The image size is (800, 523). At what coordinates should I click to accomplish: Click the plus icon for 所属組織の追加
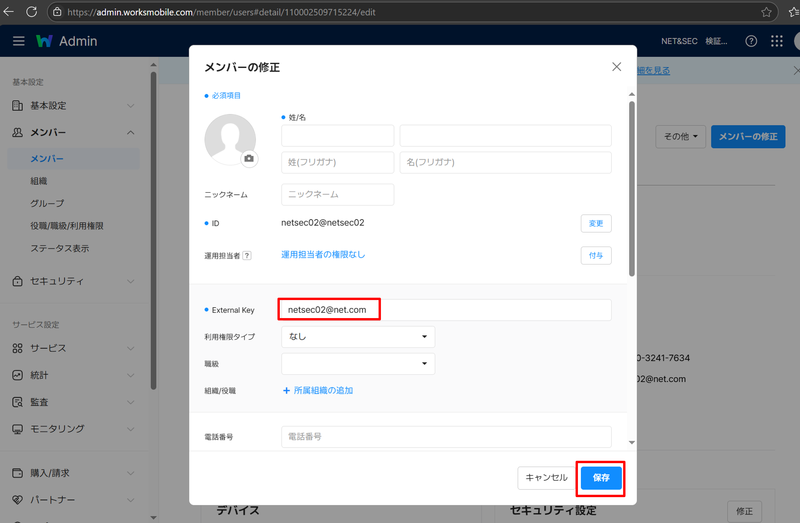pyautogui.click(x=286, y=390)
